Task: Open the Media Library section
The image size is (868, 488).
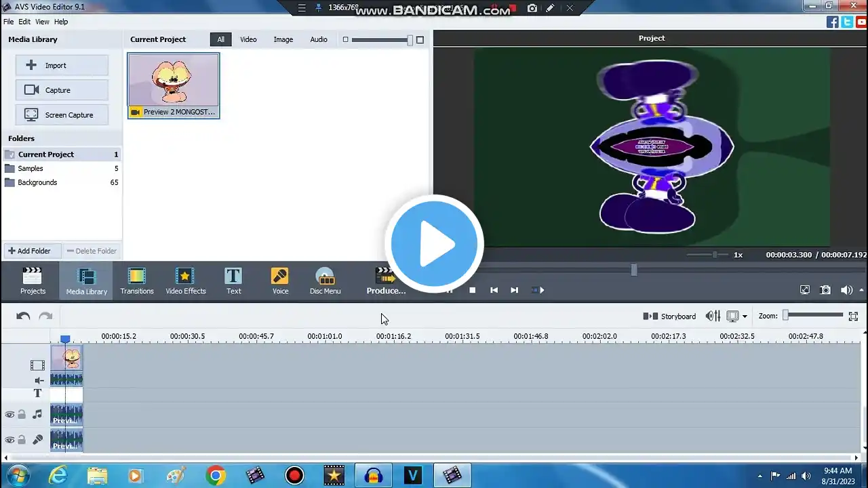Action: point(86,281)
